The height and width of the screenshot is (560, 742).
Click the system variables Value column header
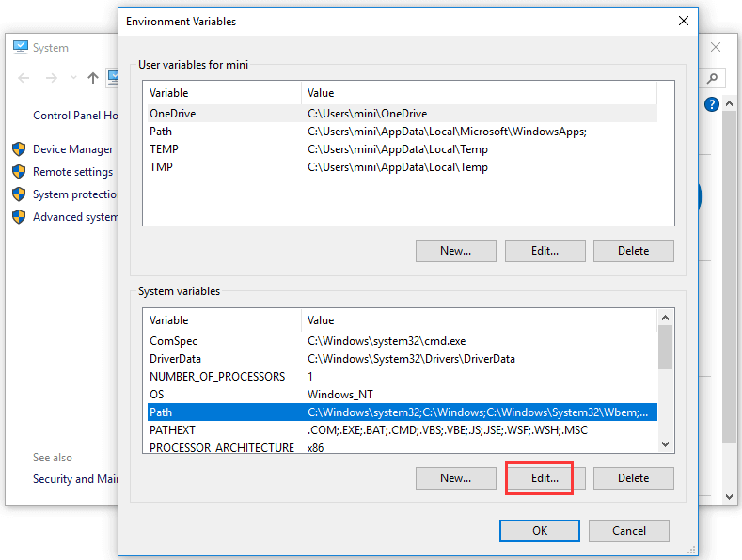(x=479, y=320)
